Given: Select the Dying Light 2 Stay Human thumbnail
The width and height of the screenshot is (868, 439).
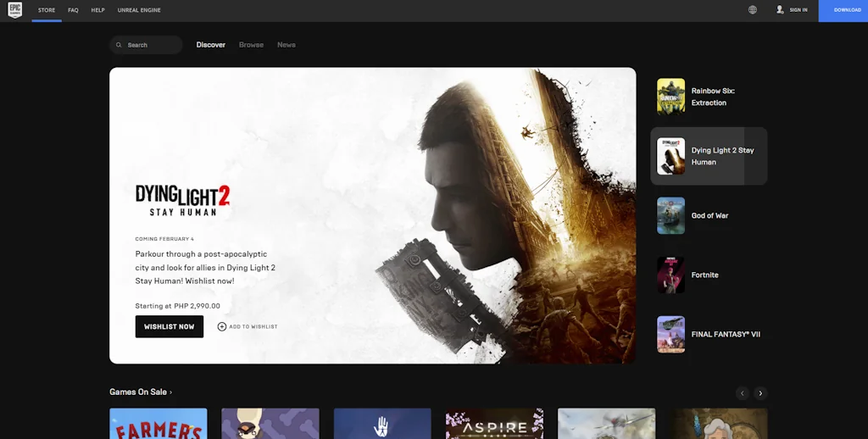Looking at the screenshot, I should tap(671, 156).
